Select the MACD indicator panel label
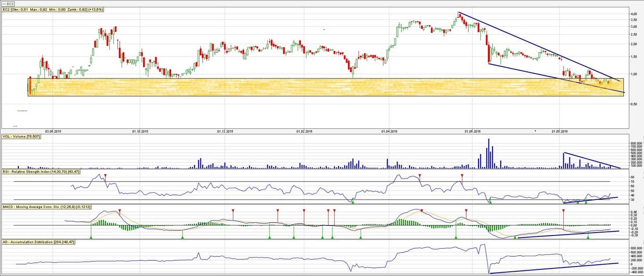 point(46,207)
